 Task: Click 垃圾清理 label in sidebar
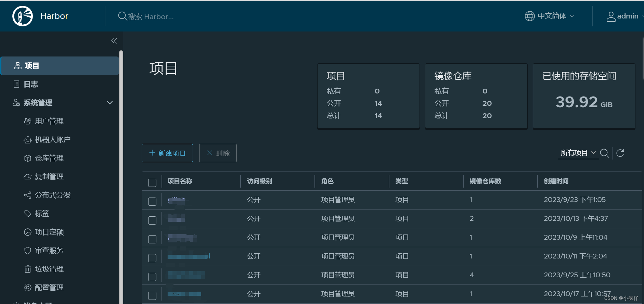(x=49, y=269)
